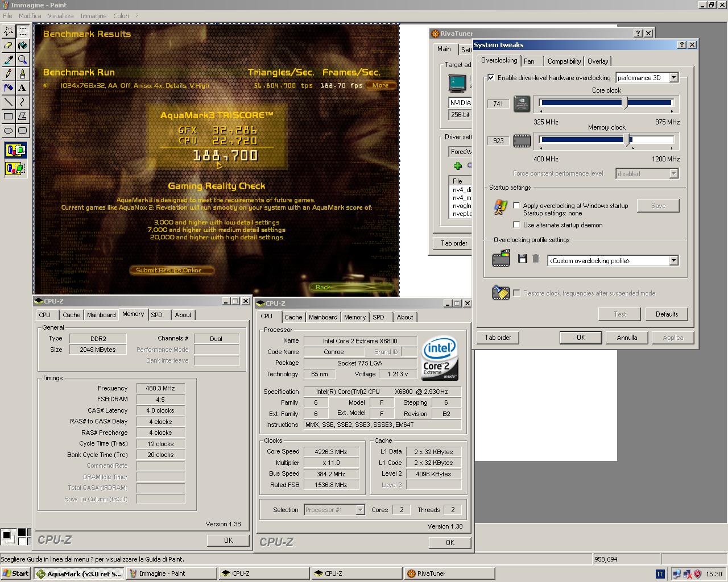The width and height of the screenshot is (728, 582).
Task: Select the rectangular Select tool in Paint
Action: pyautogui.click(x=23, y=31)
